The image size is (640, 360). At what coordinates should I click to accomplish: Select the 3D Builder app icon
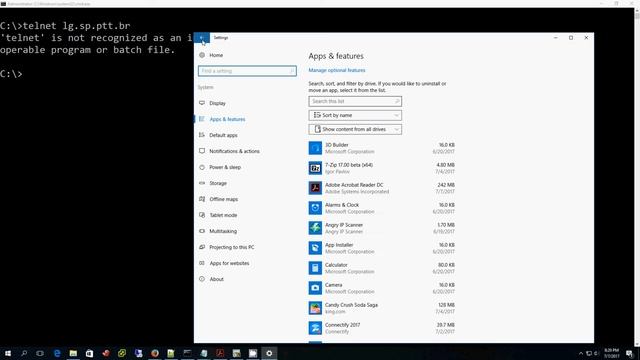pos(315,148)
